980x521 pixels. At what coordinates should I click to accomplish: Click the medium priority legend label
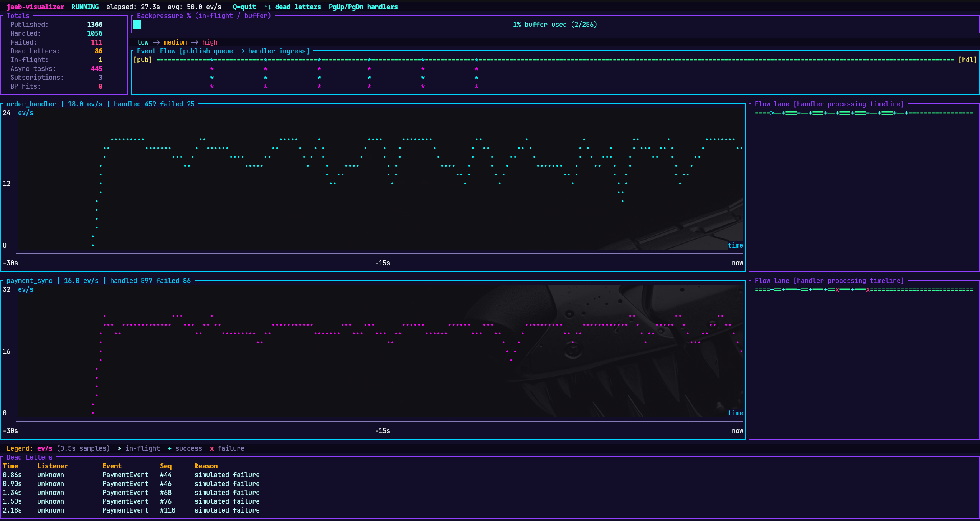click(x=175, y=42)
